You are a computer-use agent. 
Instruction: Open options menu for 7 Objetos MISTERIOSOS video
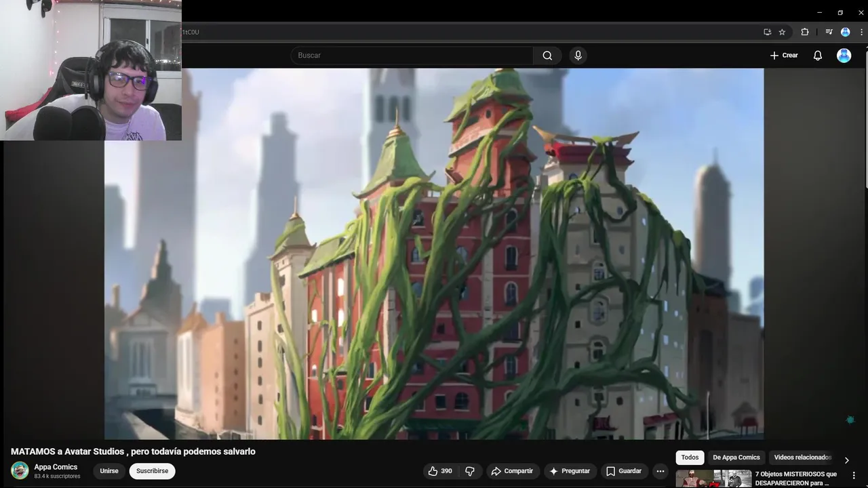click(854, 475)
